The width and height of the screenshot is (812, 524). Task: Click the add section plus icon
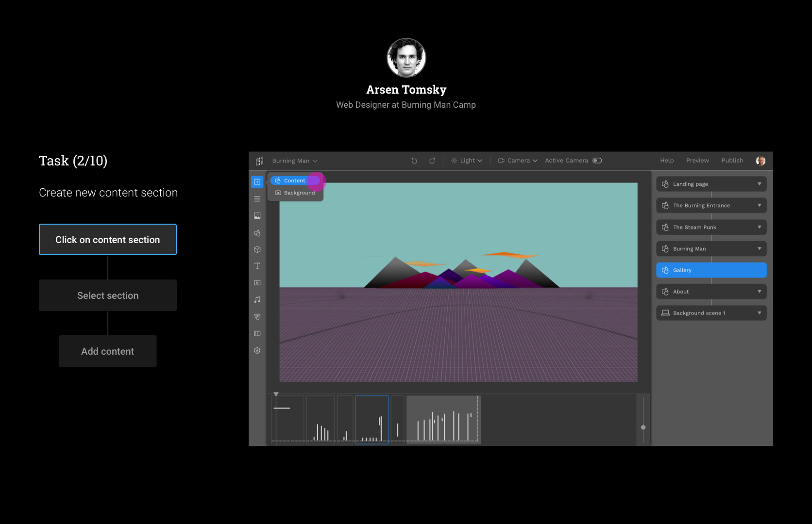coord(257,182)
